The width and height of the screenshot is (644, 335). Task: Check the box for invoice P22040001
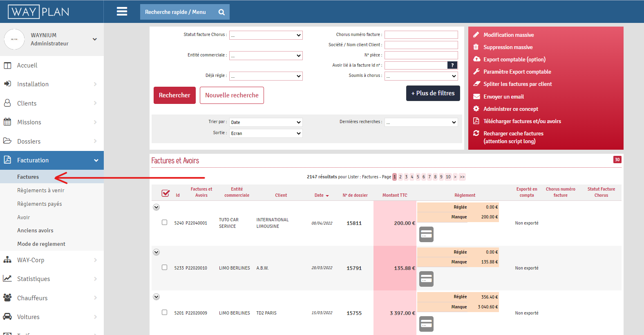coord(164,223)
